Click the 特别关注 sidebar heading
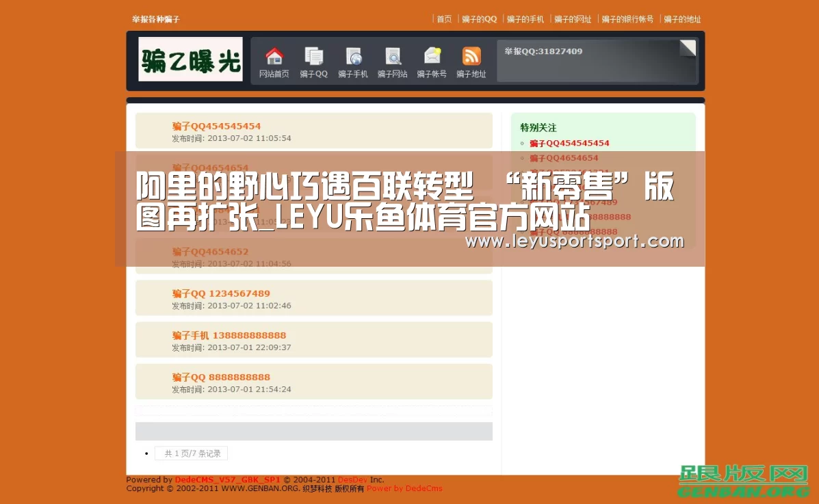This screenshot has width=819, height=504. (538, 127)
